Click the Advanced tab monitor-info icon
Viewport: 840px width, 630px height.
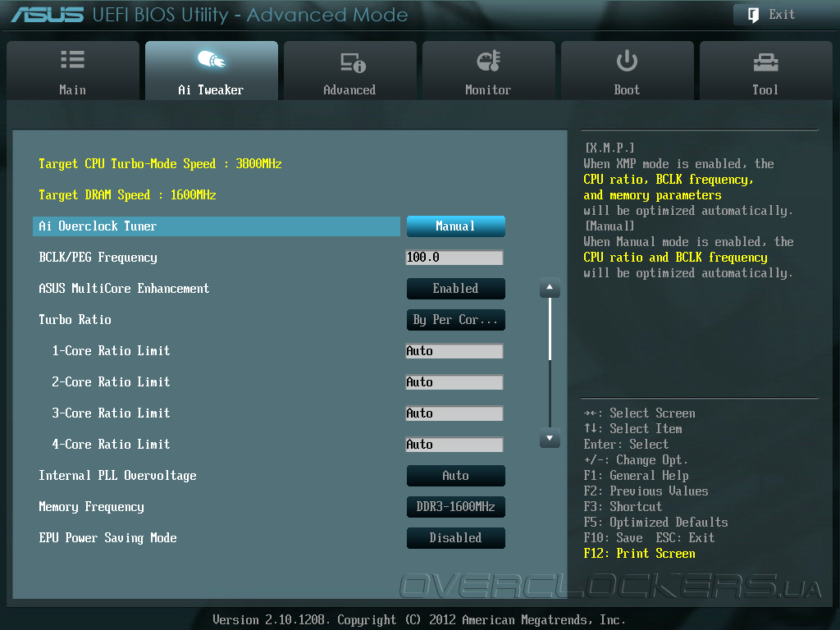(353, 62)
